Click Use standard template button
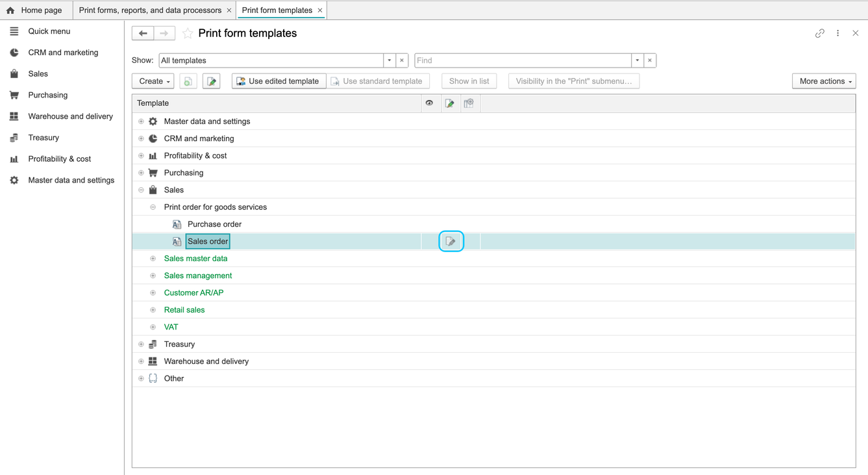This screenshot has height=475, width=868. click(377, 81)
